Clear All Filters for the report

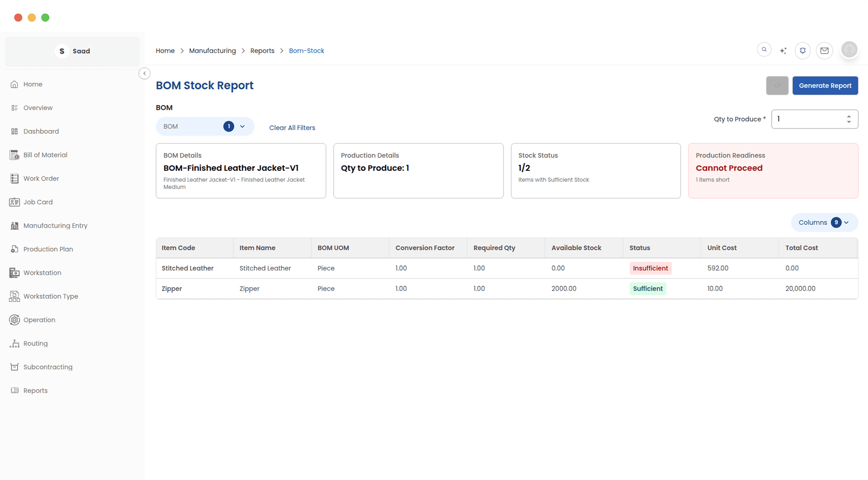point(292,127)
